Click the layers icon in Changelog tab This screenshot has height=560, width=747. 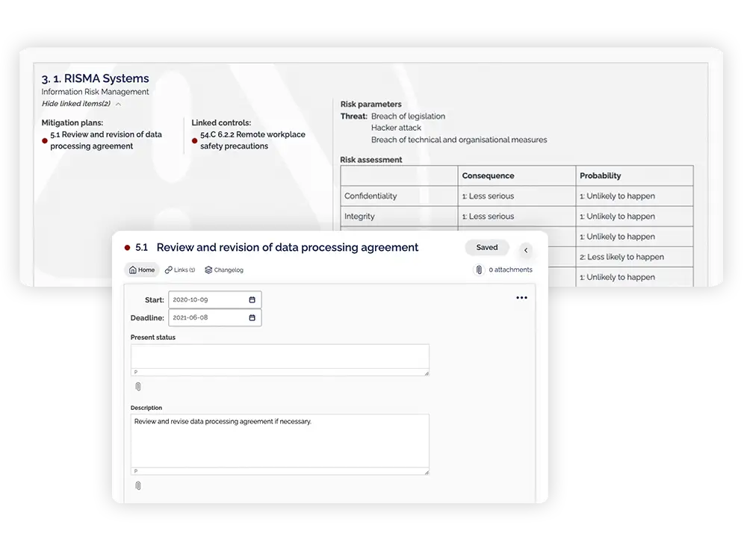pyautogui.click(x=208, y=270)
